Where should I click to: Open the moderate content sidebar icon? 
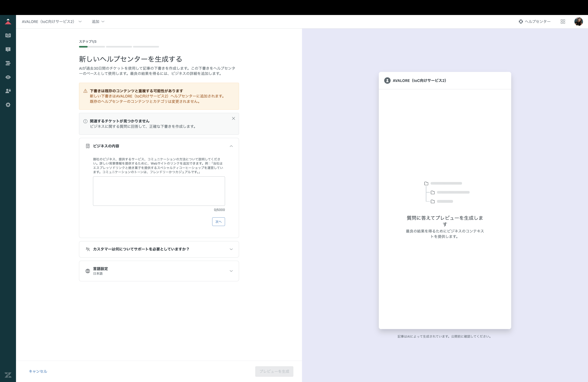tap(8, 49)
